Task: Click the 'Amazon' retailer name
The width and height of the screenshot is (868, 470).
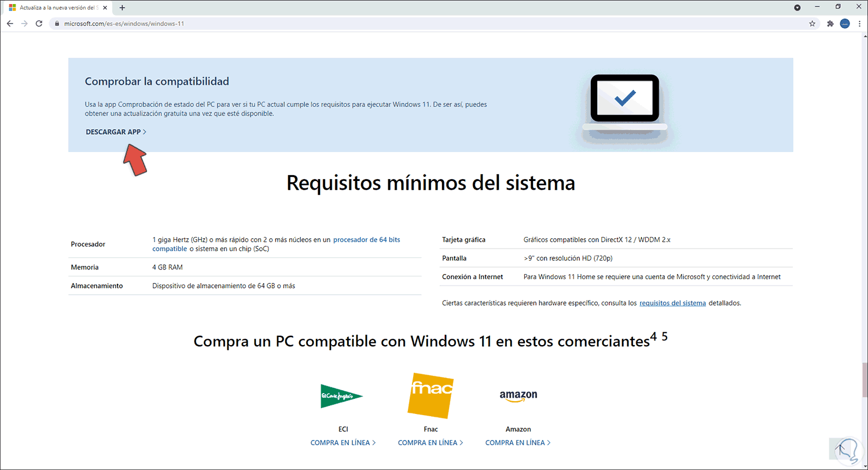Action: (x=518, y=430)
